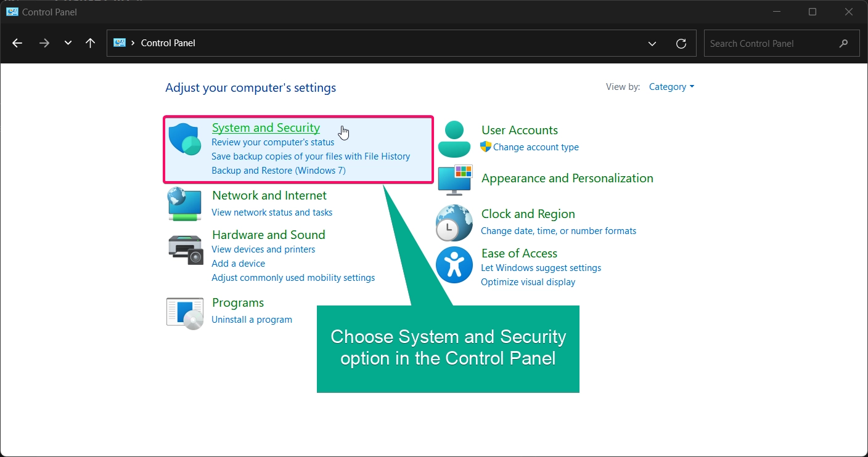This screenshot has height=457, width=868.
Task: Open View network status and tasks
Action: pyautogui.click(x=272, y=212)
